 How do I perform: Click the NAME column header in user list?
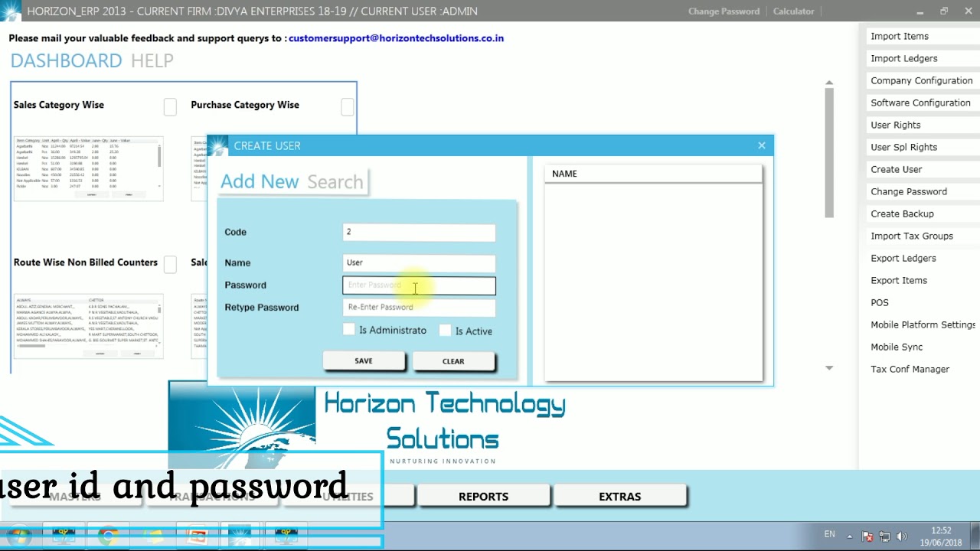coord(653,174)
